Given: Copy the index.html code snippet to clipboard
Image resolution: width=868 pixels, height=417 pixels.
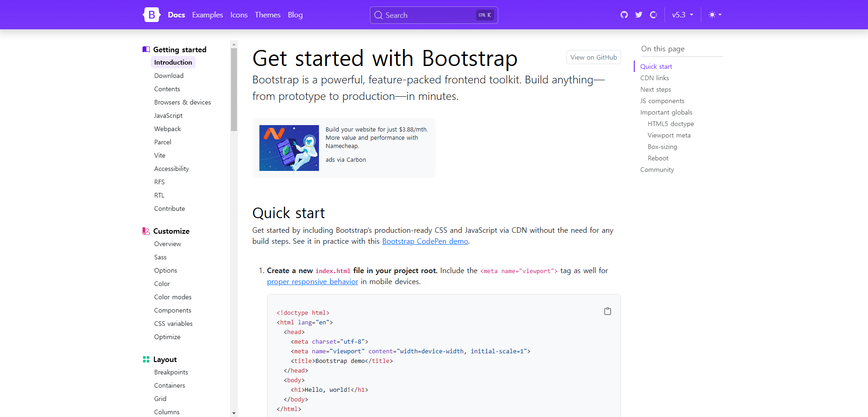Looking at the screenshot, I should tap(608, 311).
